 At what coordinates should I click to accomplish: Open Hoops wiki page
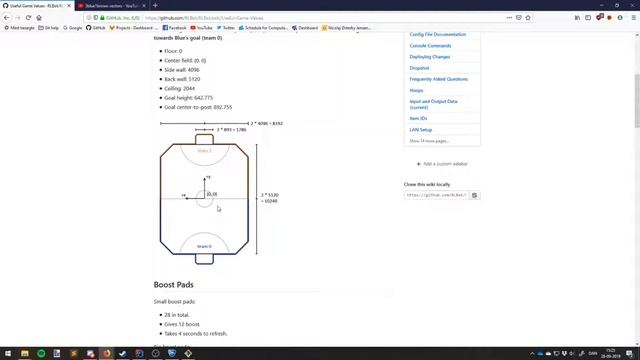[x=416, y=90]
